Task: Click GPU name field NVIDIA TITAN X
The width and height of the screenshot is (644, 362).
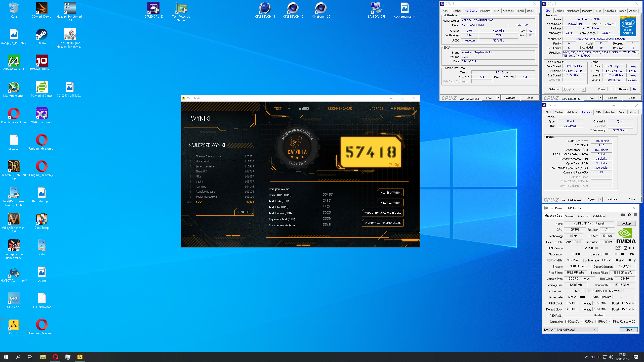Action: pos(589,223)
